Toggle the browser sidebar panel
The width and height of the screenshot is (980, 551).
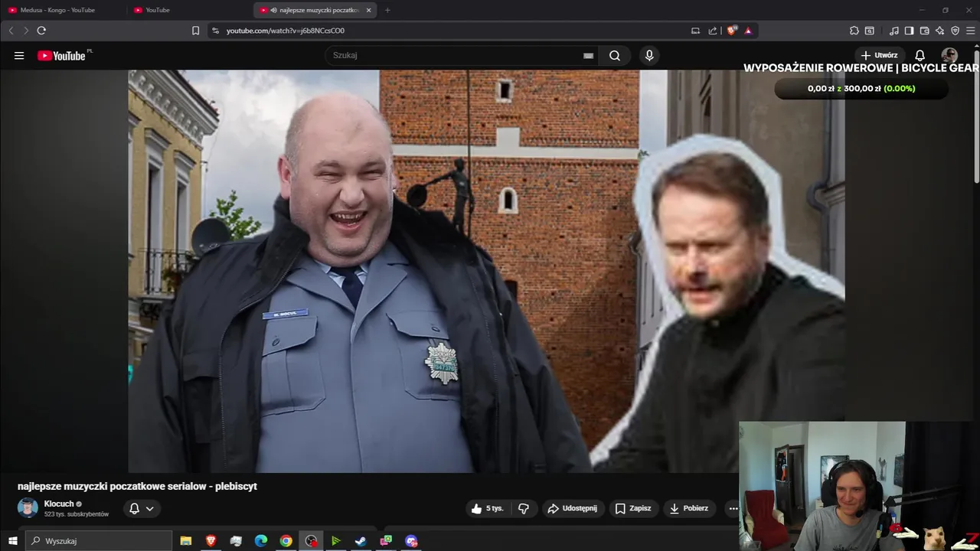tap(909, 31)
